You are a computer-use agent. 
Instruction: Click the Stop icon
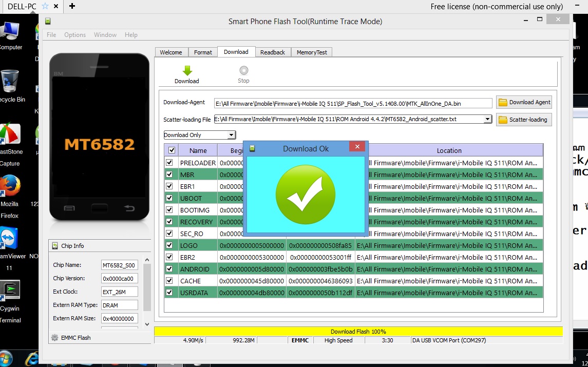(244, 70)
